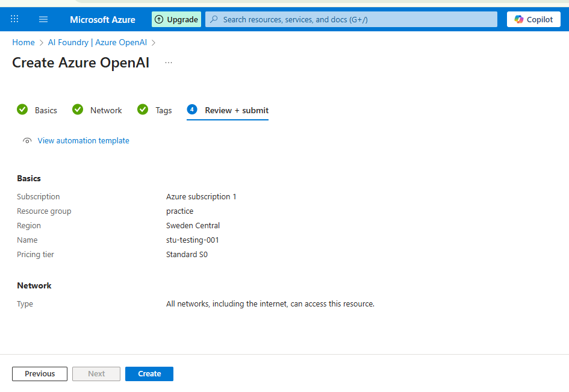569x392 pixels.
Task: Select the 'stu-testing-001' name value
Action: tap(192, 240)
